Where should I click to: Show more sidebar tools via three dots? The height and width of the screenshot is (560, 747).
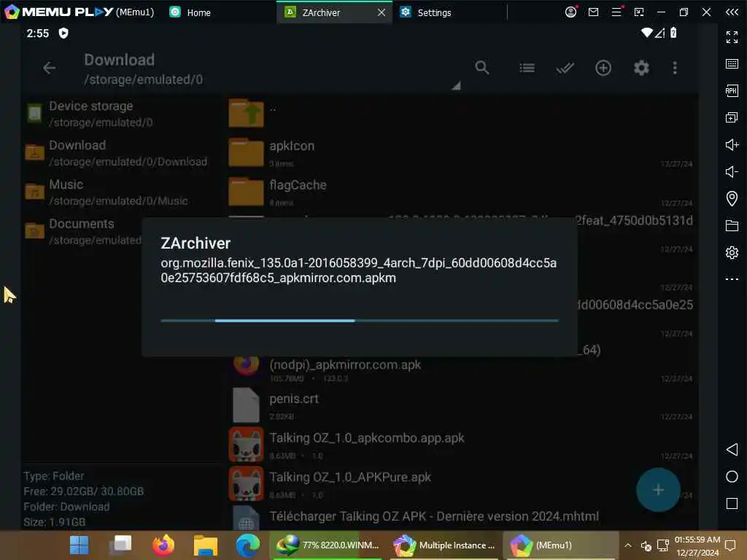(x=732, y=279)
